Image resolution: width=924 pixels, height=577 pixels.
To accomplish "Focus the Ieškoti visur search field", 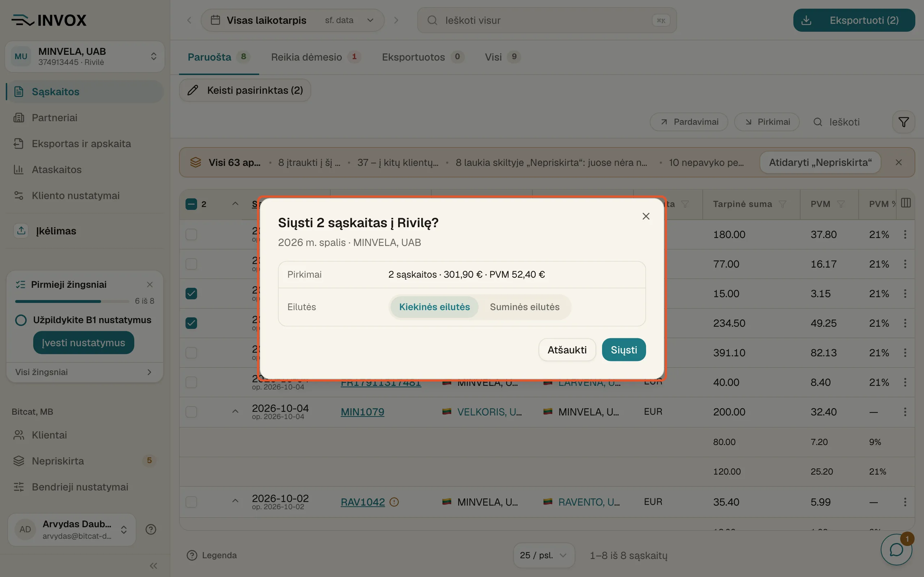I will (547, 20).
